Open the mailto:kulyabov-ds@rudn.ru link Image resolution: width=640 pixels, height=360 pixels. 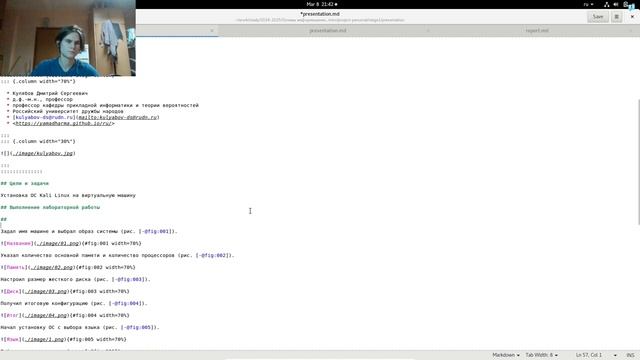pos(118,117)
